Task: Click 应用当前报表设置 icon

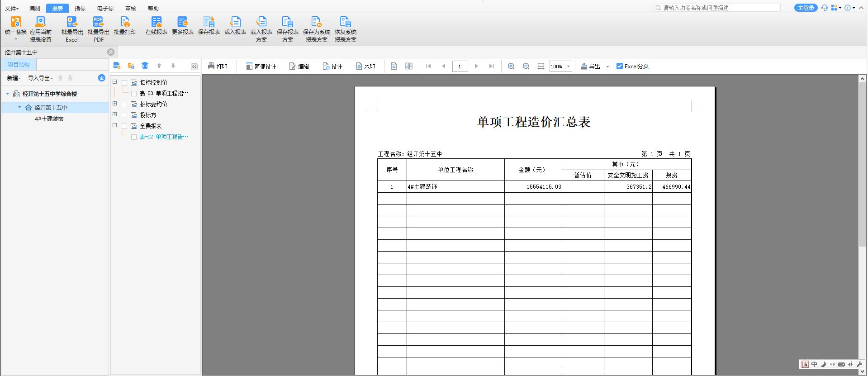Action: pos(41,22)
